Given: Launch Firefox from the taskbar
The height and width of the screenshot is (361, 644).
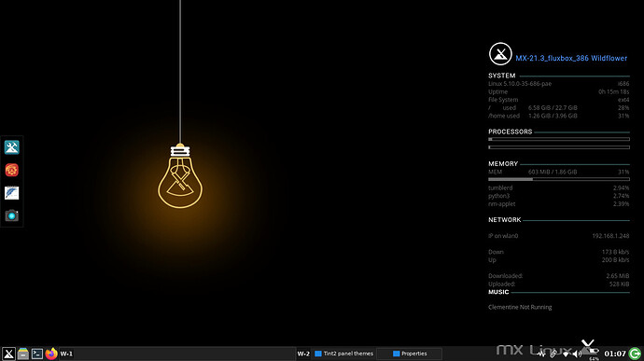Looking at the screenshot, I should 51,354.
